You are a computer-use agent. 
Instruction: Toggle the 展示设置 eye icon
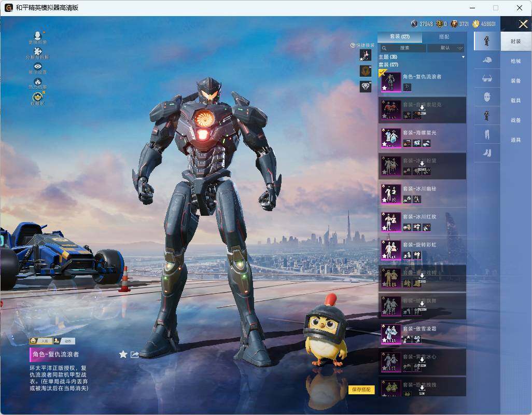tap(38, 66)
